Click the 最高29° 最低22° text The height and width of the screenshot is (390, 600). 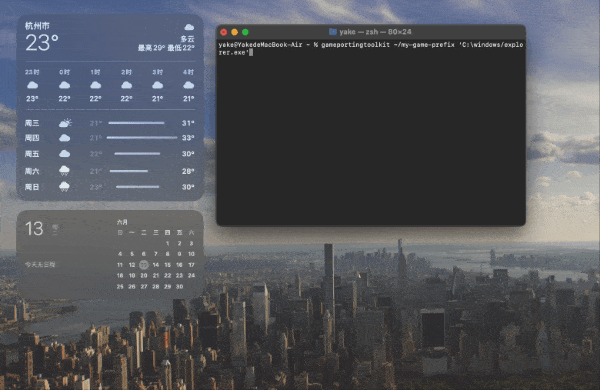[x=166, y=48]
